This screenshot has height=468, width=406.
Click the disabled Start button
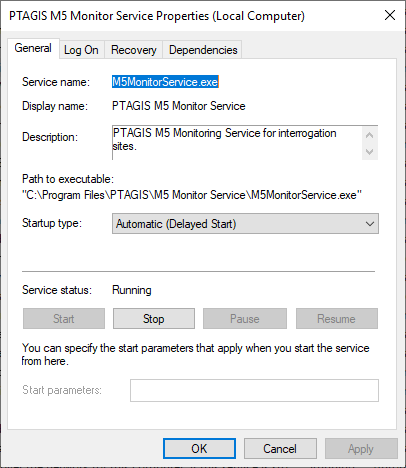(x=64, y=319)
